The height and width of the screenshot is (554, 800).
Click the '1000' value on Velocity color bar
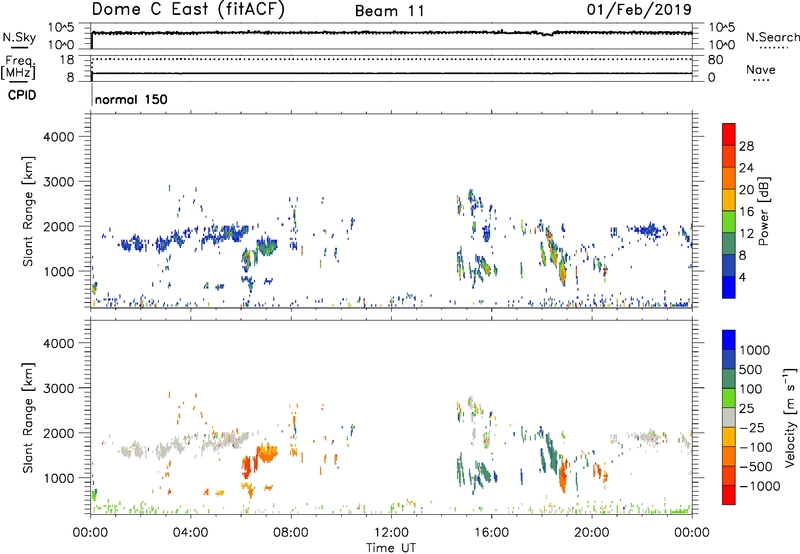click(x=755, y=350)
